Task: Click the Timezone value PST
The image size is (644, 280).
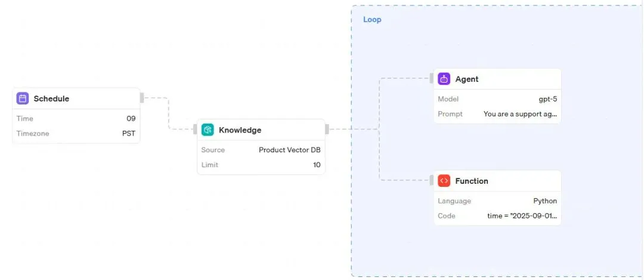Action: pos(129,134)
